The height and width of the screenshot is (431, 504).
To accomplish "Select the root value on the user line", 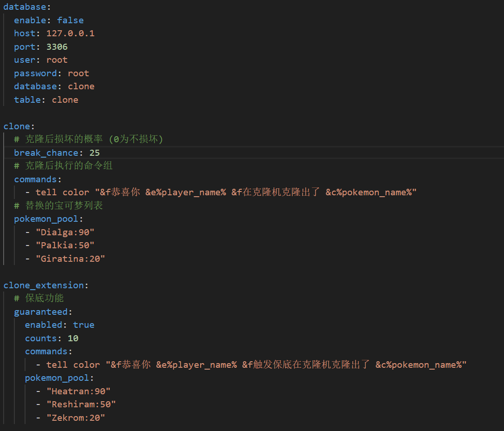I will [x=57, y=60].
